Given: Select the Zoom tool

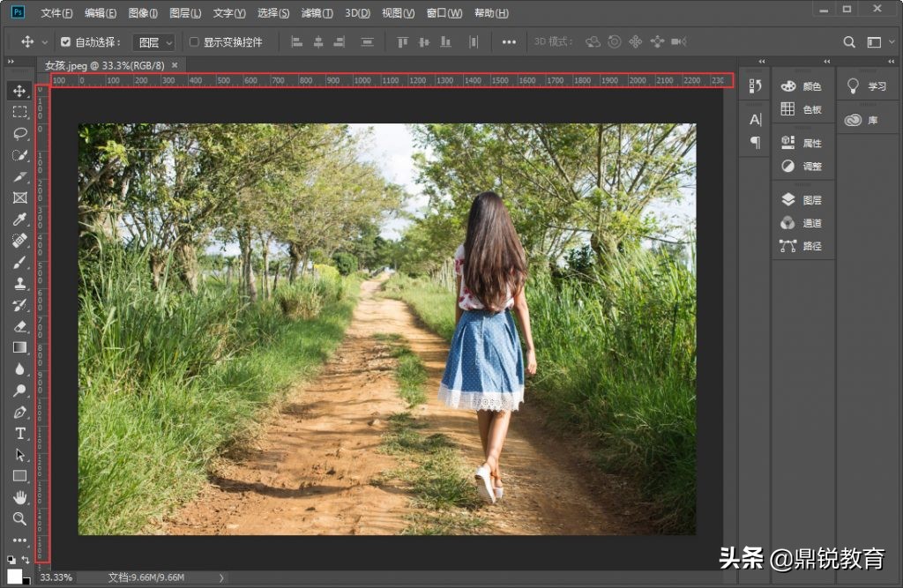Looking at the screenshot, I should click(x=19, y=519).
